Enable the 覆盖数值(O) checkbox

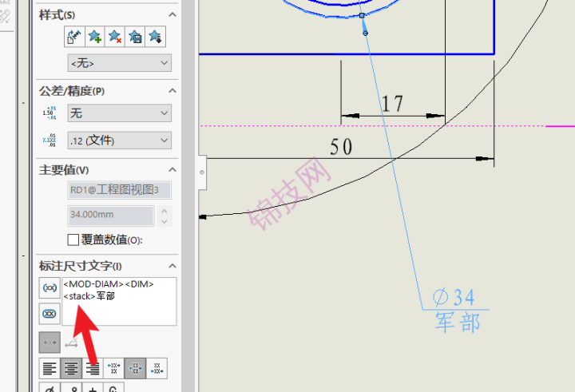73,240
